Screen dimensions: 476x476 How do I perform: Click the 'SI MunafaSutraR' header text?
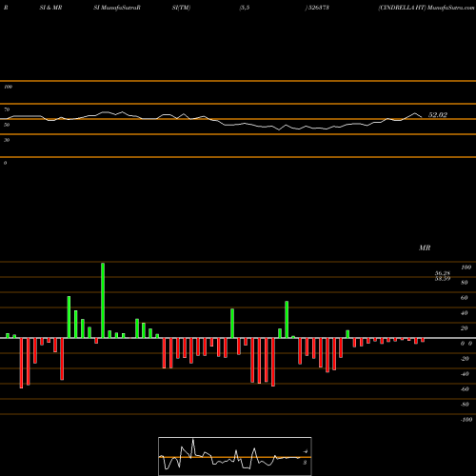pyautogui.click(x=117, y=8)
